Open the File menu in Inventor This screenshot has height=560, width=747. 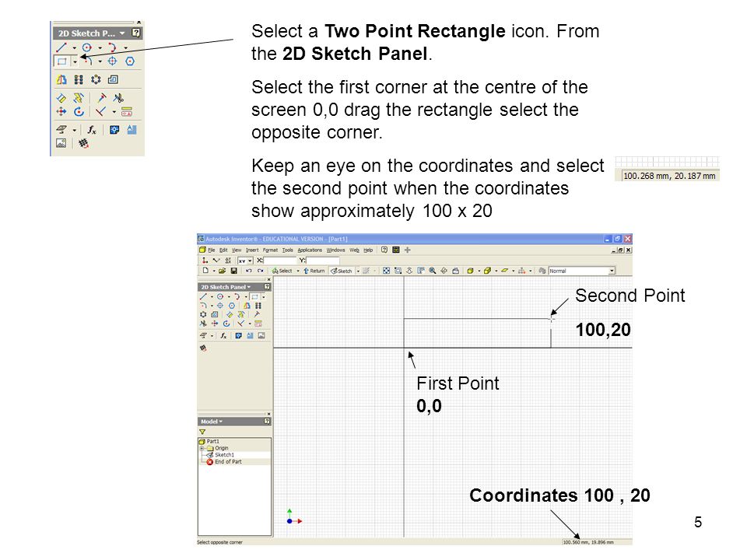212,250
